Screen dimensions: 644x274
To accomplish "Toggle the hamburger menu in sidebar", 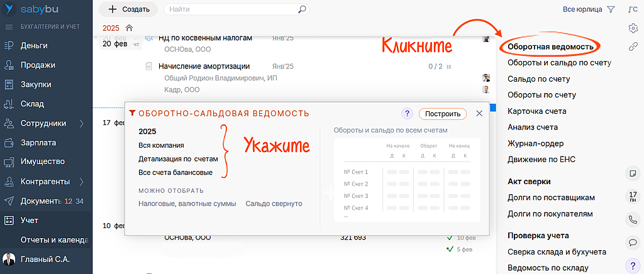I will tap(9, 27).
